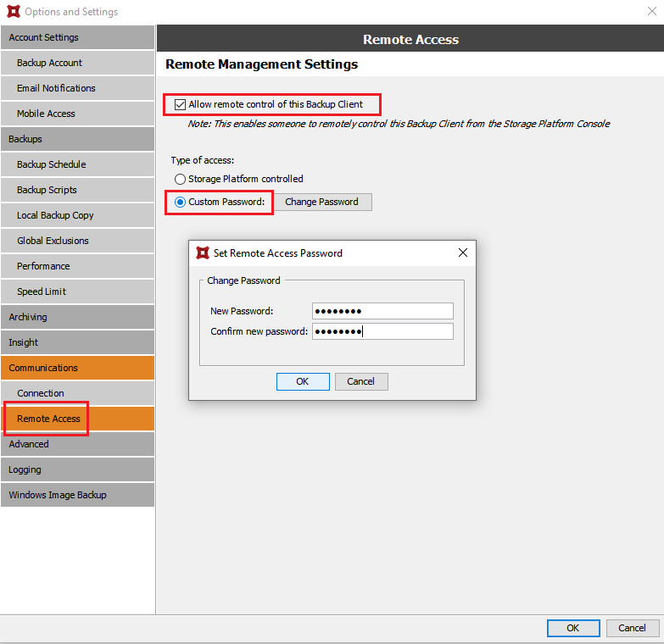Open Mobile Access settings
This screenshot has width=664, height=644.
click(77, 114)
